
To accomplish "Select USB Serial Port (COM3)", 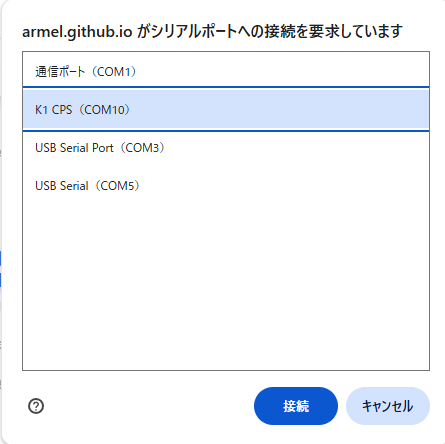I will pyautogui.click(x=226, y=148).
